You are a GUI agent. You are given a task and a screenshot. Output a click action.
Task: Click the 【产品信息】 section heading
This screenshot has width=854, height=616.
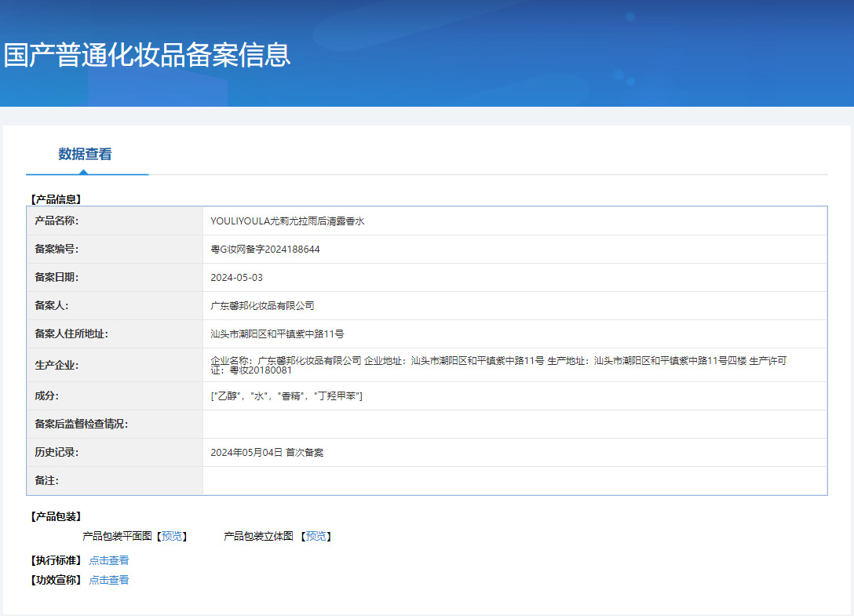pos(56,199)
